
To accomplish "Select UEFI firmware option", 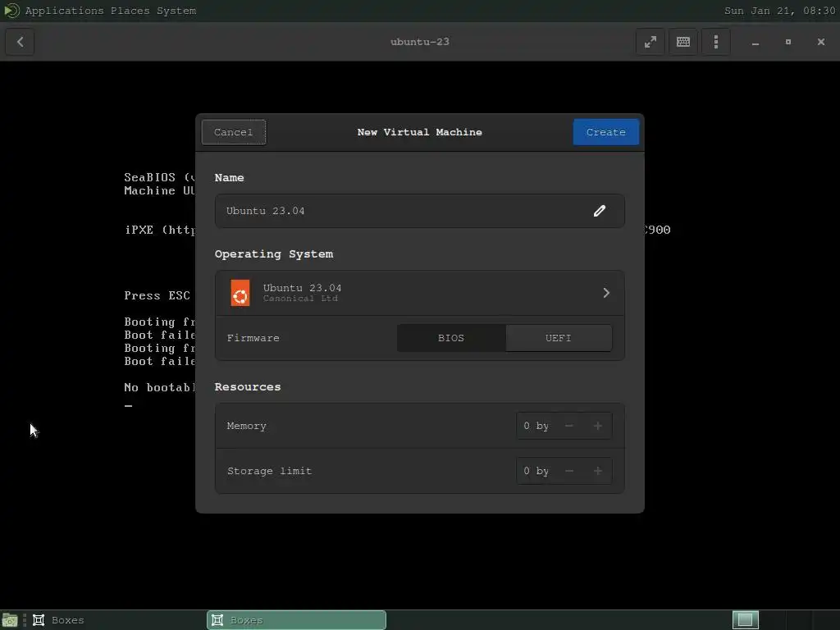I will click(558, 338).
